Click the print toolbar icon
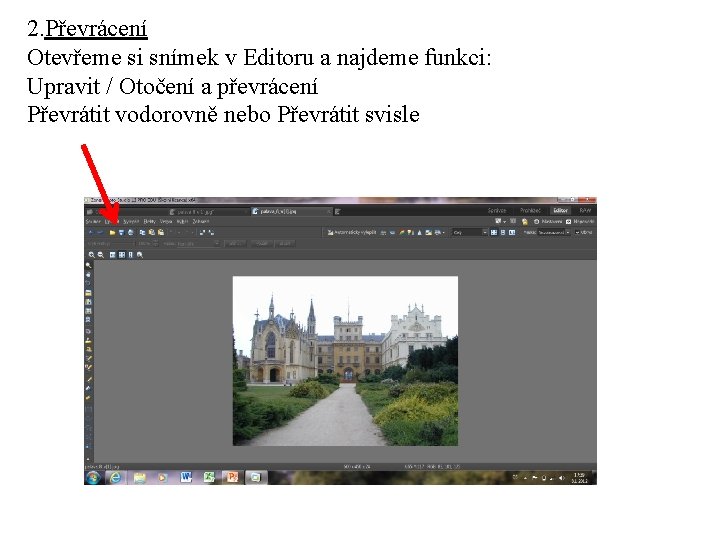The width and height of the screenshot is (720, 540). [x=131, y=232]
